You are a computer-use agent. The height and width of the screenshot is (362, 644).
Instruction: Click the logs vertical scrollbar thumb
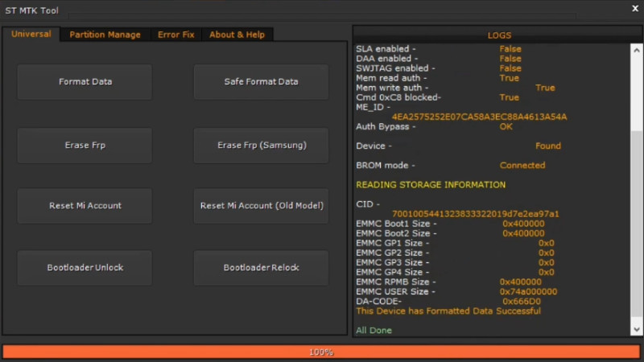[637, 224]
